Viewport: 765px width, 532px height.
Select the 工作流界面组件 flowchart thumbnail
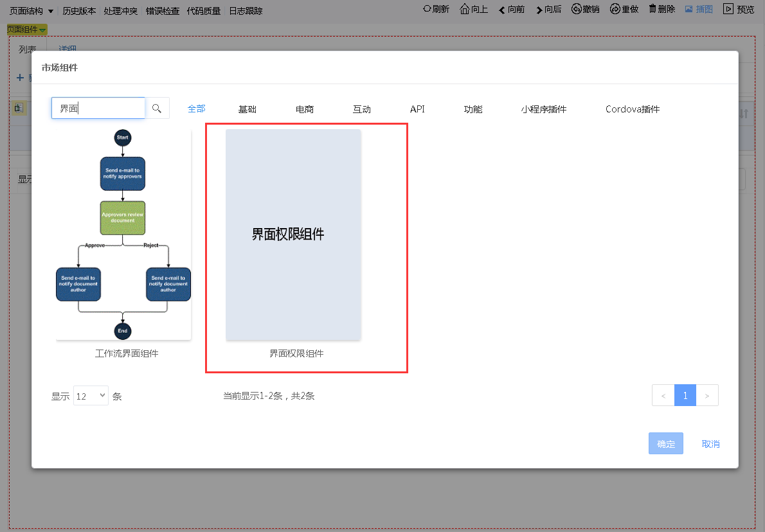pyautogui.click(x=123, y=235)
